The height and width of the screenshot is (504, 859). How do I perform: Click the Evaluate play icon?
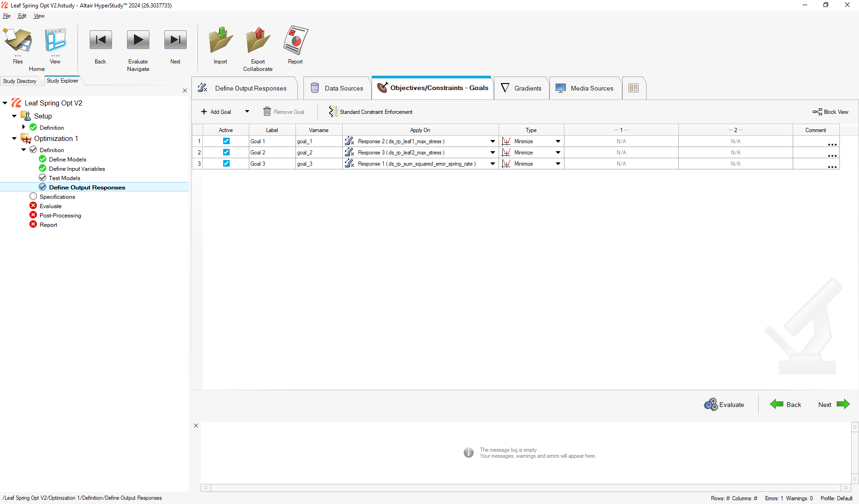pyautogui.click(x=138, y=40)
